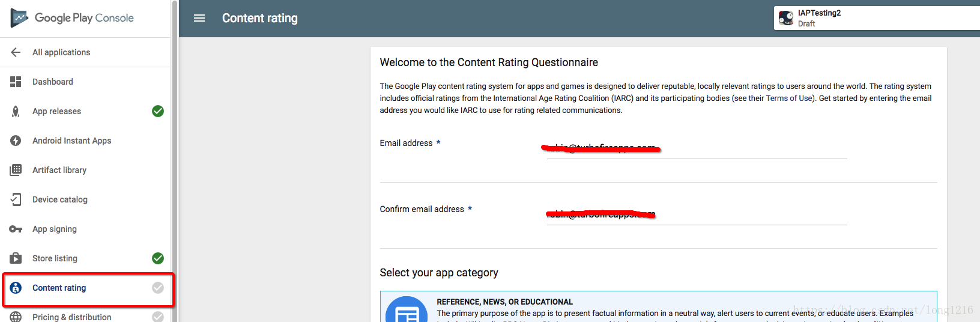Viewport: 980px width, 322px height.
Task: Click the Artifact library icon
Action: (16, 170)
